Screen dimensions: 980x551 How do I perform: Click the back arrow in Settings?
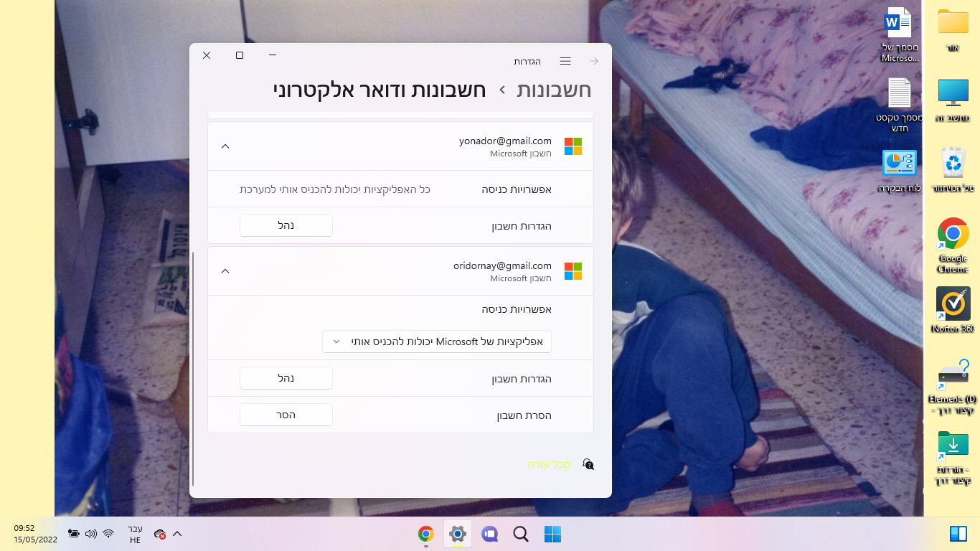594,62
